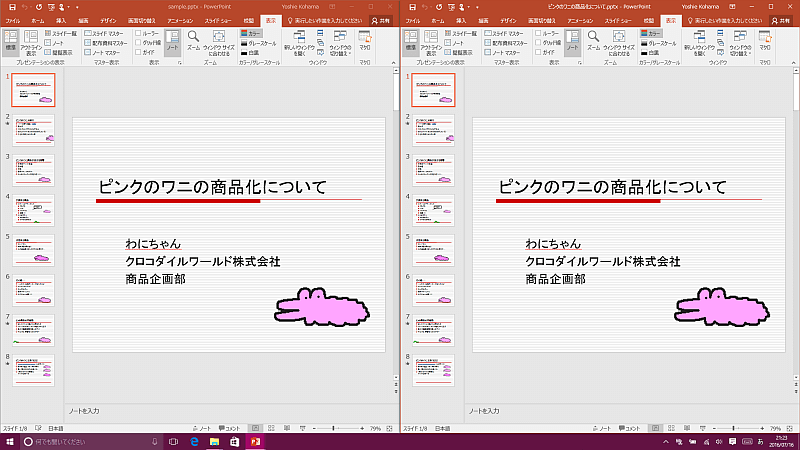Viewport: 800px width, 450px height.
Task: Collapse the ribbon in left window
Action: 393,63
